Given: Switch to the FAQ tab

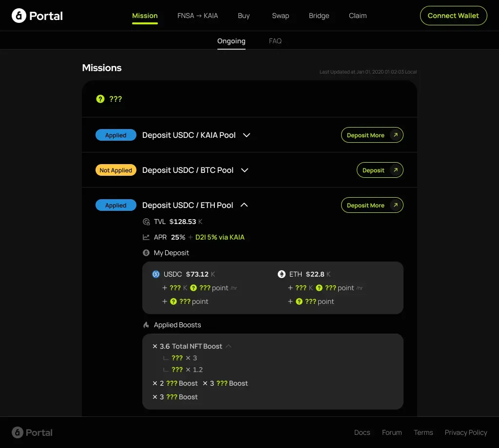Looking at the screenshot, I should point(275,41).
